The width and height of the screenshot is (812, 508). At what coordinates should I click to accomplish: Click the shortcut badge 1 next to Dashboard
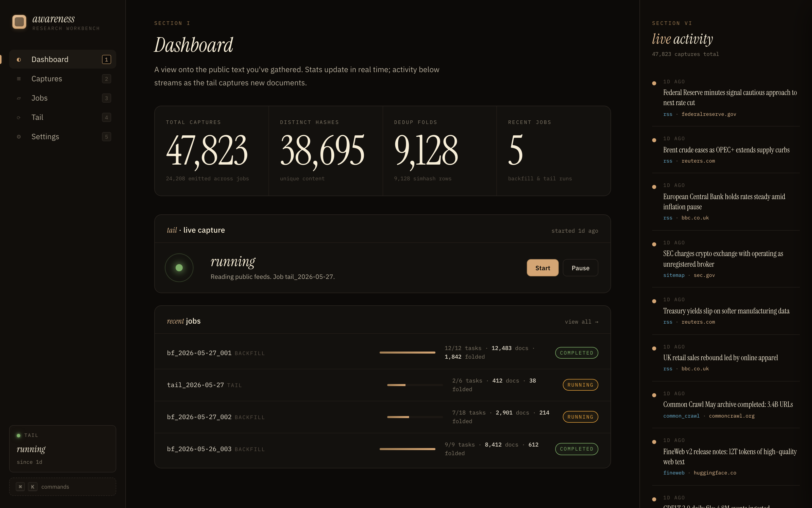click(x=106, y=59)
